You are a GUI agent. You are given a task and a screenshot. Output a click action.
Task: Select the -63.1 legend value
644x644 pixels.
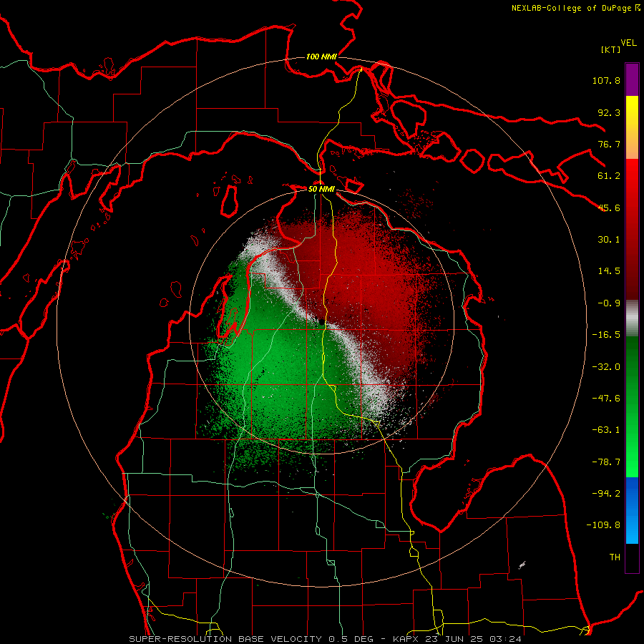(606, 430)
